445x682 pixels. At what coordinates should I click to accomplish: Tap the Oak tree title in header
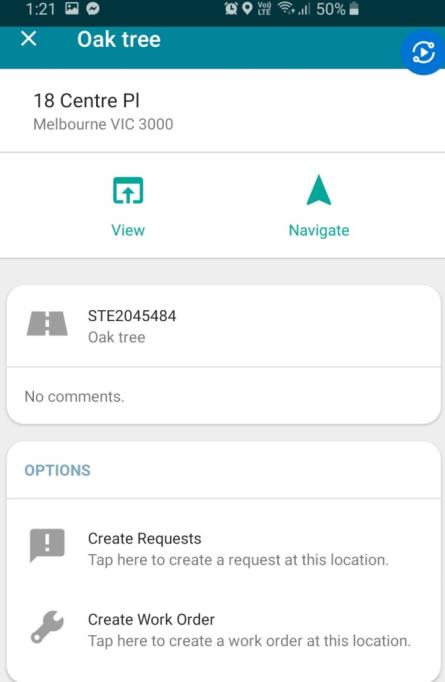click(119, 39)
